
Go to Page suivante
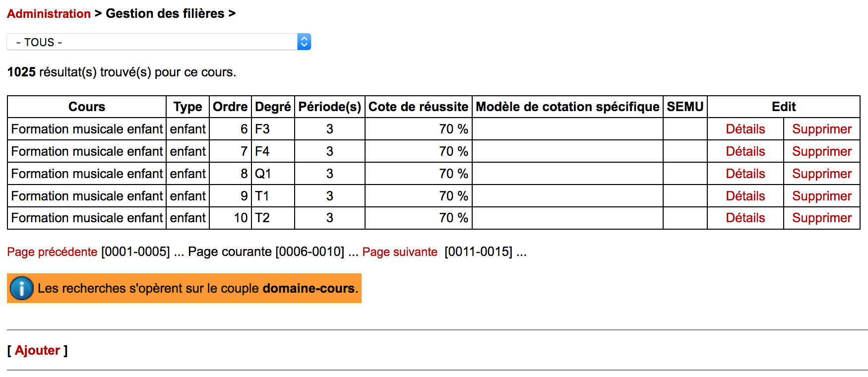tap(400, 252)
